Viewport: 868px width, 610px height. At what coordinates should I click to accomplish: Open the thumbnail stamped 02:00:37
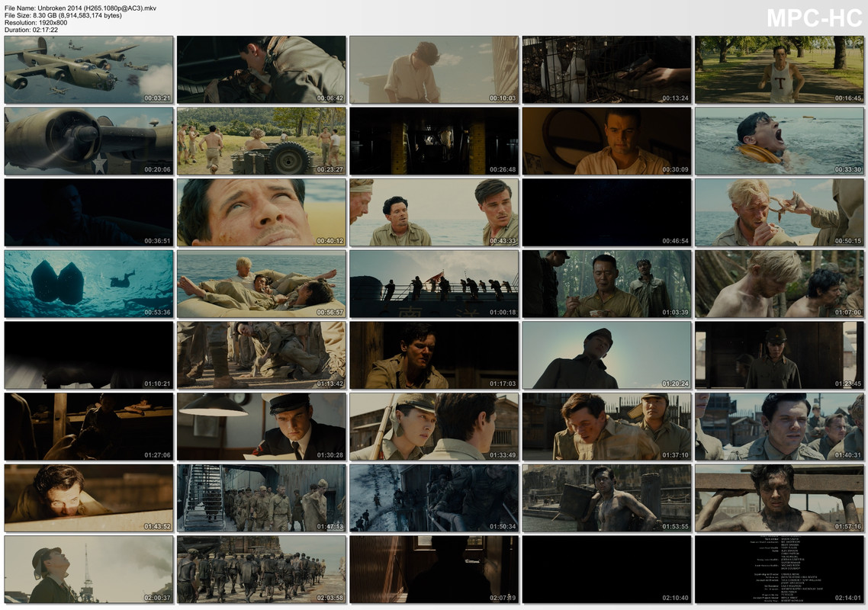tap(88, 570)
